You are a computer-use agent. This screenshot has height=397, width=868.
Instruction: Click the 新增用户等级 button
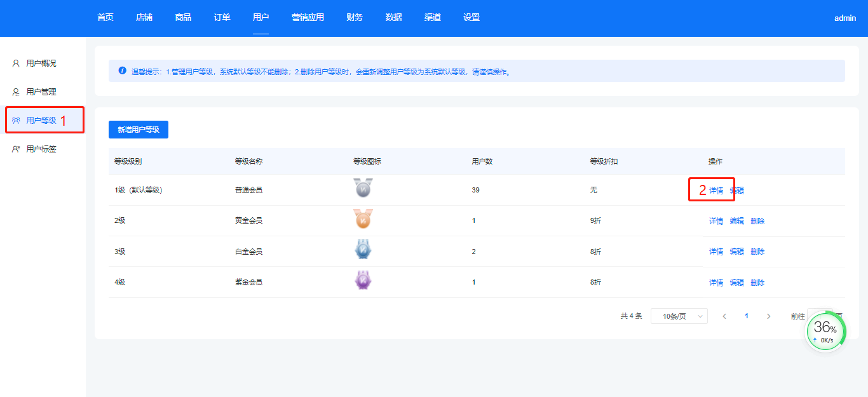tap(138, 130)
